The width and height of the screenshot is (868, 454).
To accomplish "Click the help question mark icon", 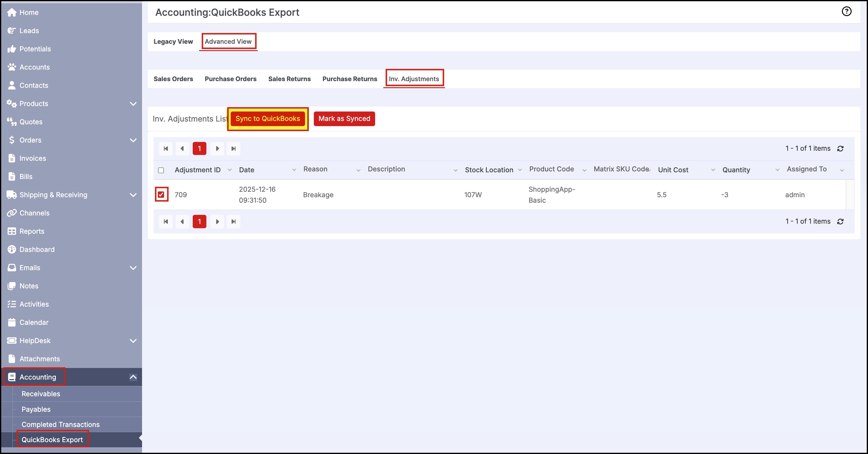I will tap(846, 12).
